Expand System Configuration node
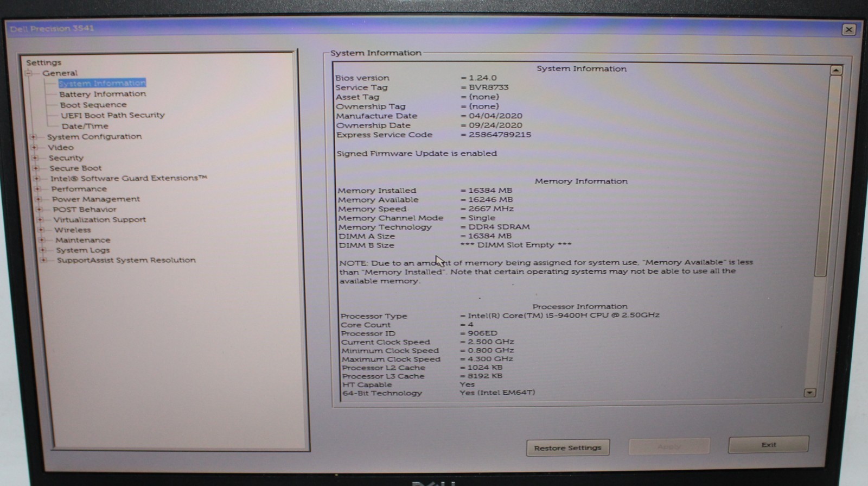Screen dimensions: 868x486 pyautogui.click(x=34, y=137)
